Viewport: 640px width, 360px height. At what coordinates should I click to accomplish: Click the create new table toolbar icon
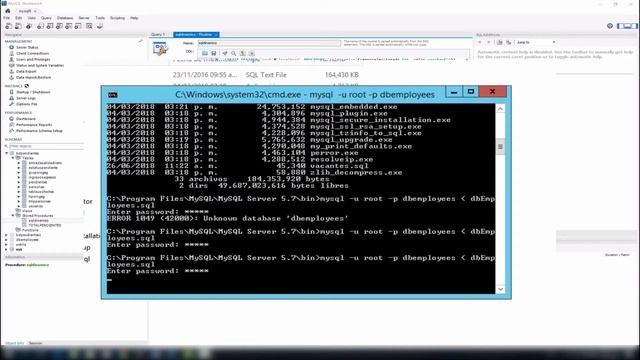50,26
